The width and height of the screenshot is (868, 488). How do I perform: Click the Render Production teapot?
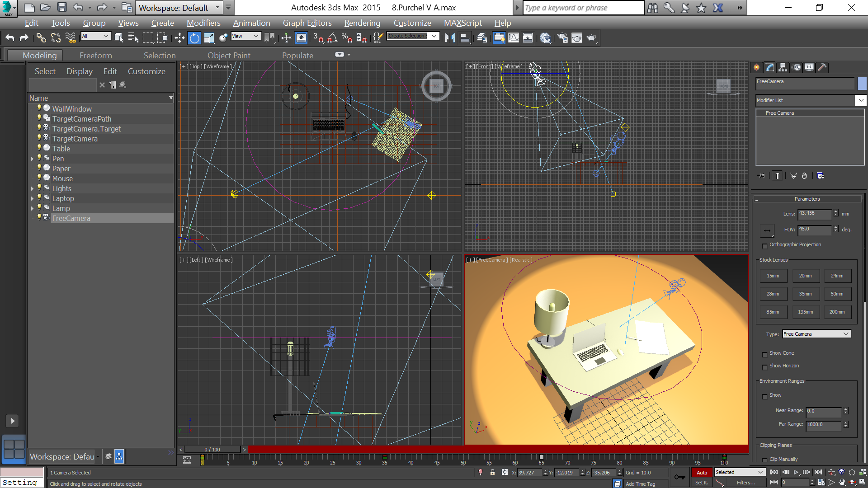click(591, 38)
